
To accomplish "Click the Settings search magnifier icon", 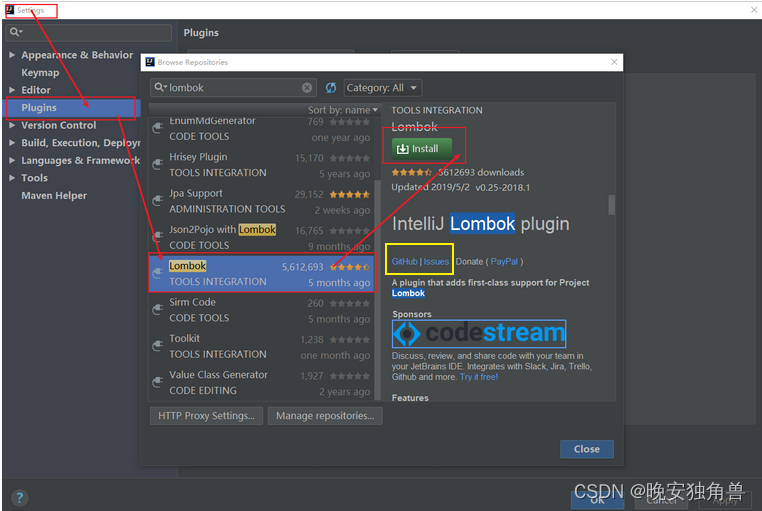I will click(16, 32).
